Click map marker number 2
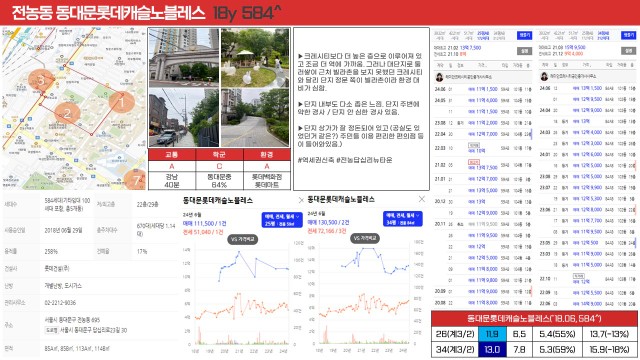The image size is (640, 360). 67,113
